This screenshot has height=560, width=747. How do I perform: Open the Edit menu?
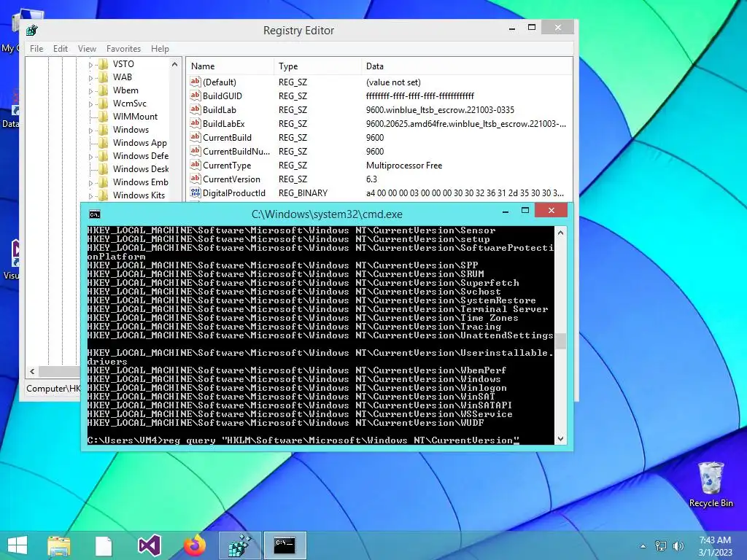point(60,49)
